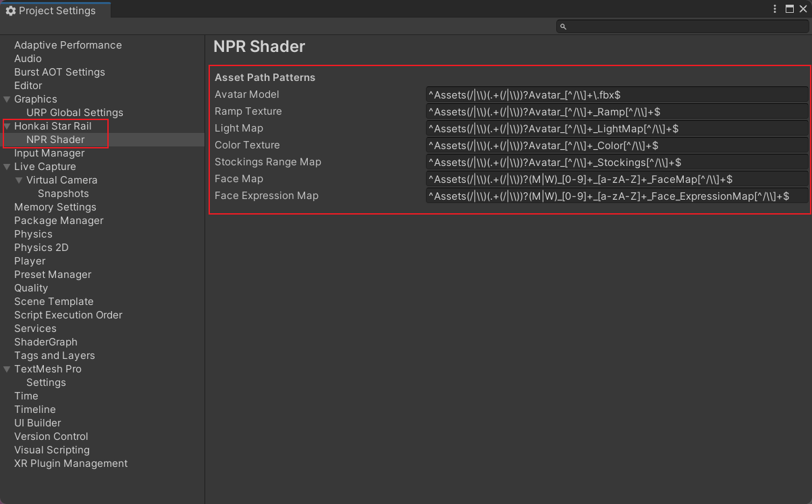Open Physics settings
The height and width of the screenshot is (504, 812).
click(33, 234)
